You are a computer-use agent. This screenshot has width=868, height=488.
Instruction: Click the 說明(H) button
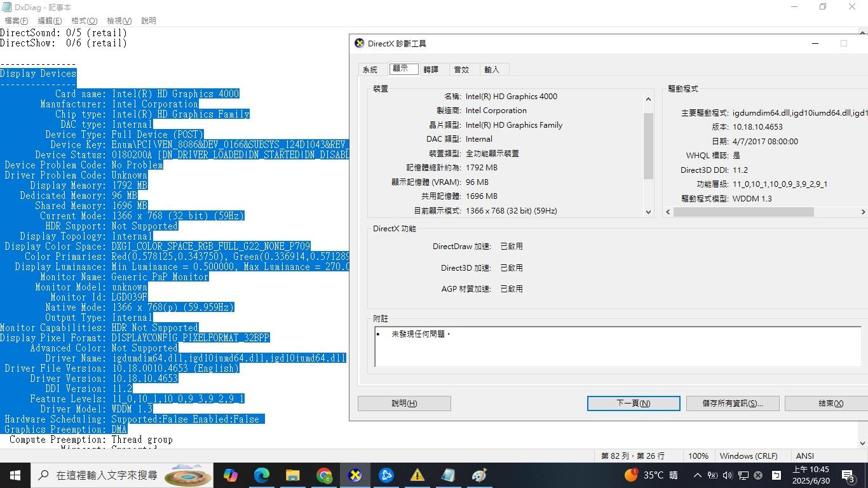click(404, 403)
